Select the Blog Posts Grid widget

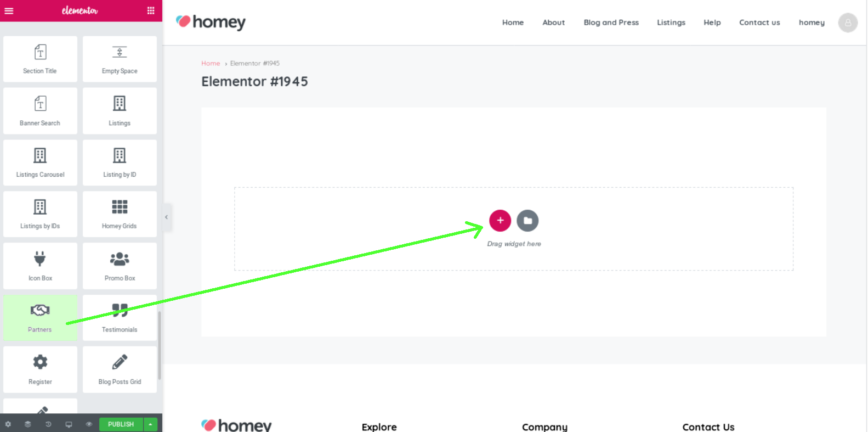(120, 369)
